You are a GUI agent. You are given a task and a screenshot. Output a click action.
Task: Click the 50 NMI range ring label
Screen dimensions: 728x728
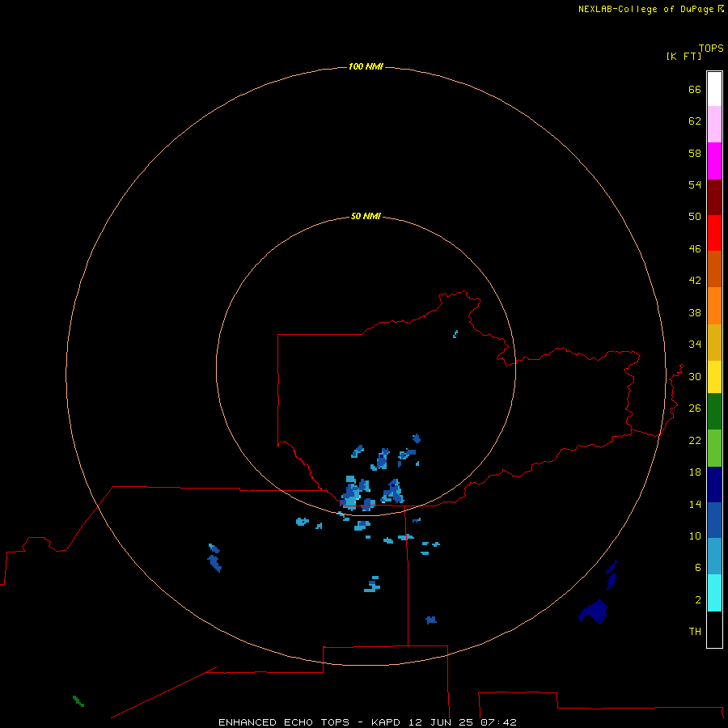click(366, 216)
